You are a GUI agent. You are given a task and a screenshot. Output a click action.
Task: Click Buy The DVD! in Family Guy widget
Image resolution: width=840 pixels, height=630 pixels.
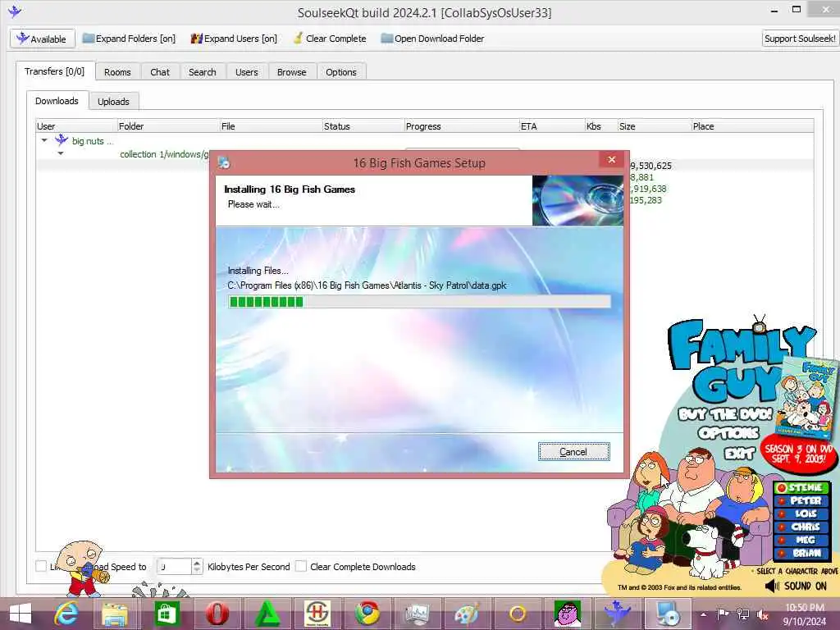(725, 414)
